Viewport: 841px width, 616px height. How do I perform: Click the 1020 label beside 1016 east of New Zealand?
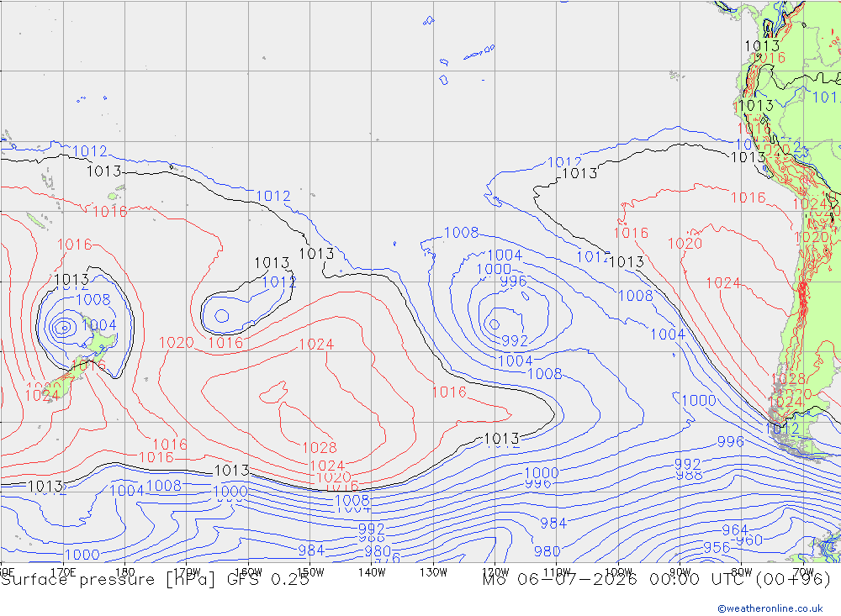tap(177, 343)
